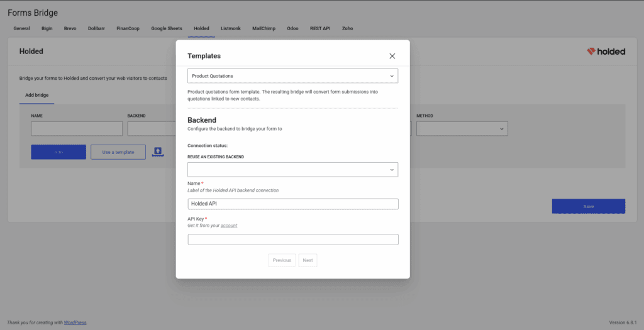The height and width of the screenshot is (330, 644).
Task: Go to the Dolibarr tab
Action: click(96, 28)
